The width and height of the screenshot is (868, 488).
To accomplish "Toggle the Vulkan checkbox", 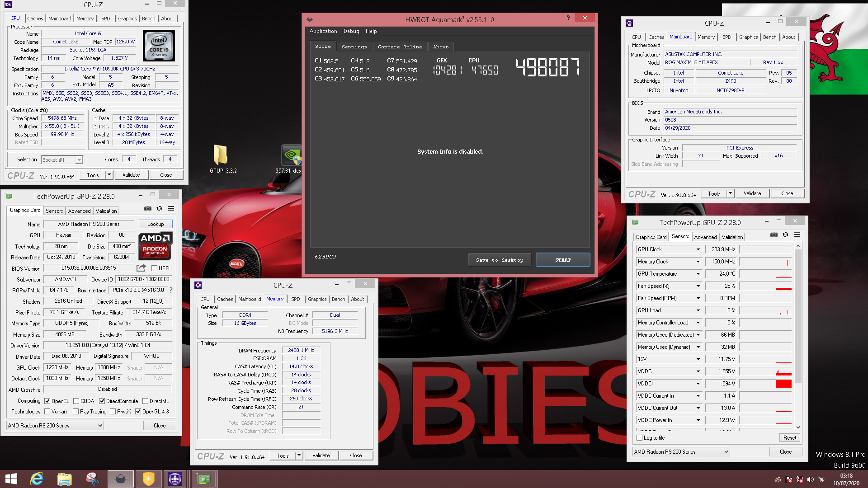I will pyautogui.click(x=47, y=412).
